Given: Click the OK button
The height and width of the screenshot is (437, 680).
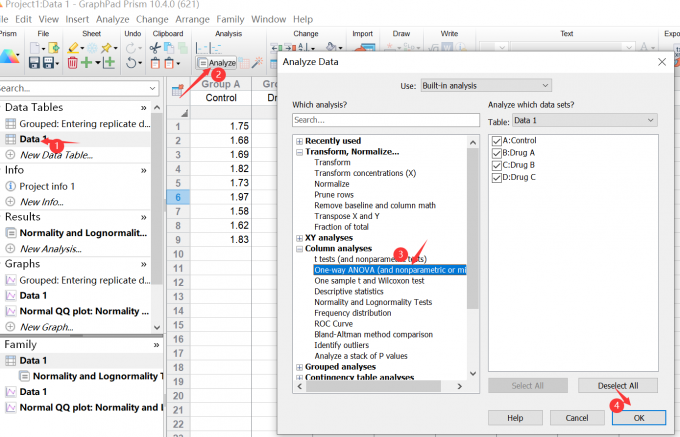Looking at the screenshot, I should coord(638,416).
